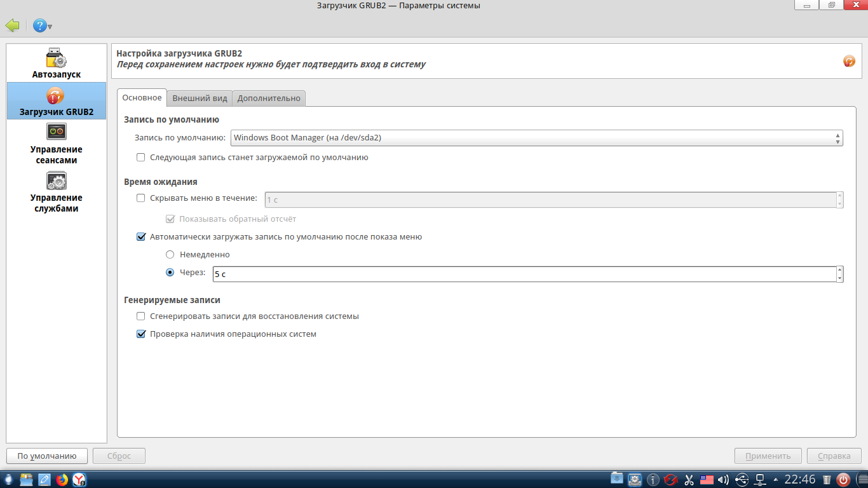
Task: Click the 'Время ожидания' section heading
Action: pos(161,182)
